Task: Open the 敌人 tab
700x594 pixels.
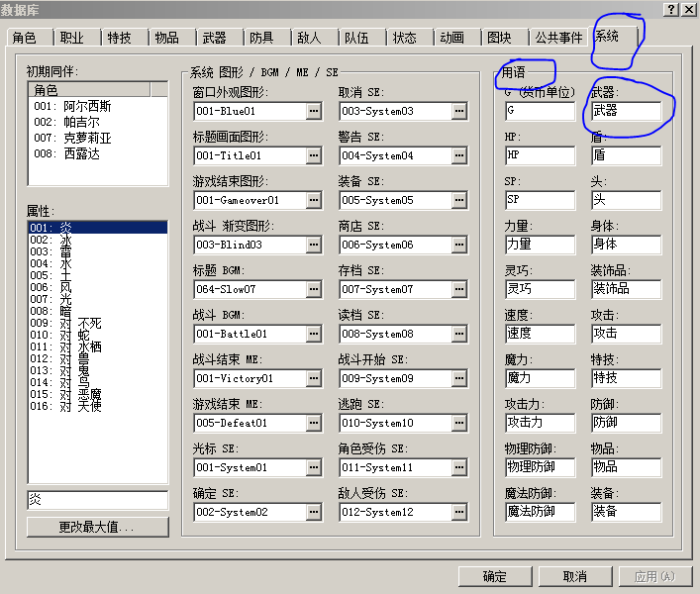Action: [314, 38]
